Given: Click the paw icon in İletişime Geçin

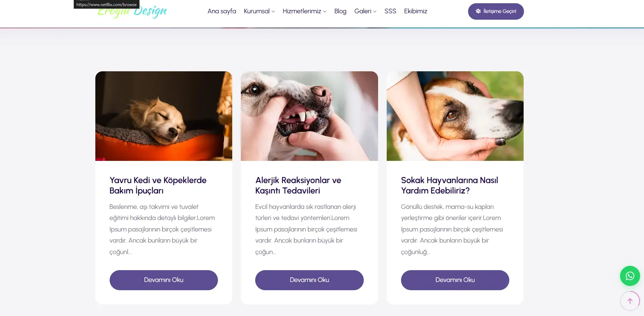Looking at the screenshot, I should click(x=478, y=11).
